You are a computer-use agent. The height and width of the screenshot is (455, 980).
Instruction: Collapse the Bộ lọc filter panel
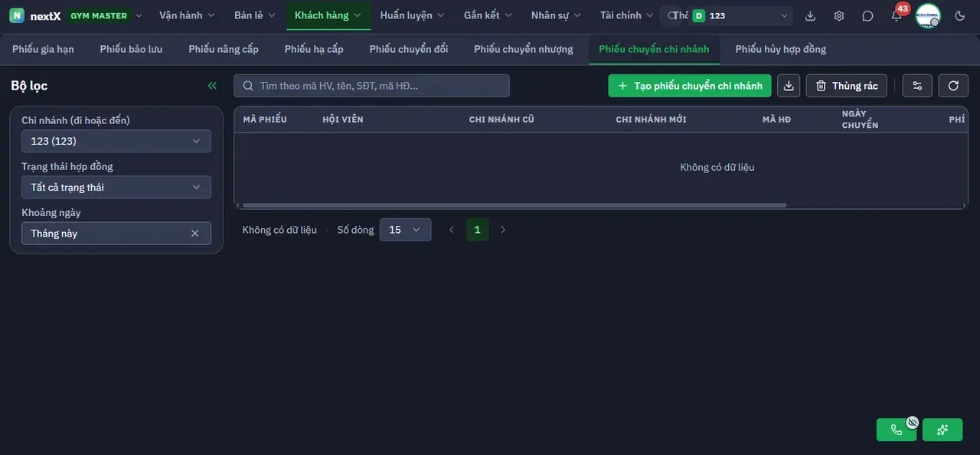click(212, 86)
